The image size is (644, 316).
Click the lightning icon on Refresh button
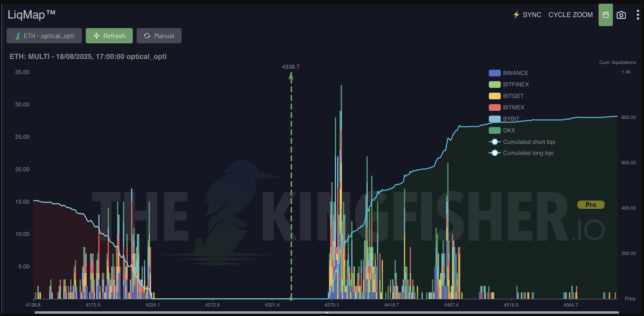(x=97, y=36)
